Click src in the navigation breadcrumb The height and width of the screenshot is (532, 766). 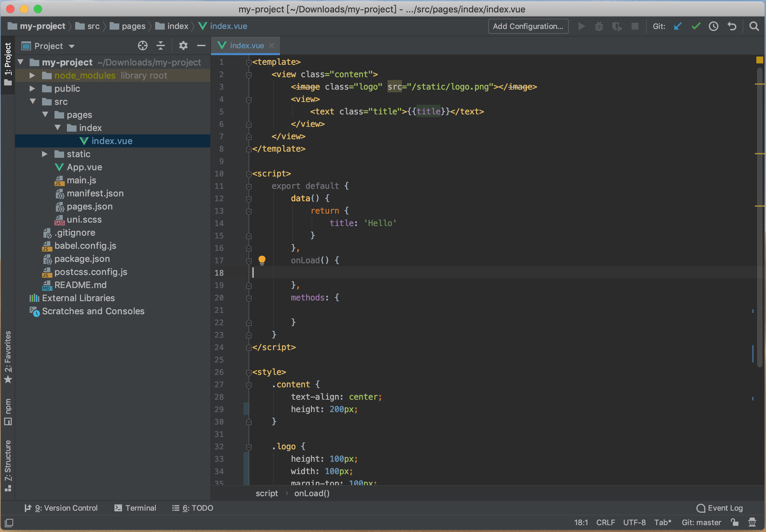coord(88,26)
